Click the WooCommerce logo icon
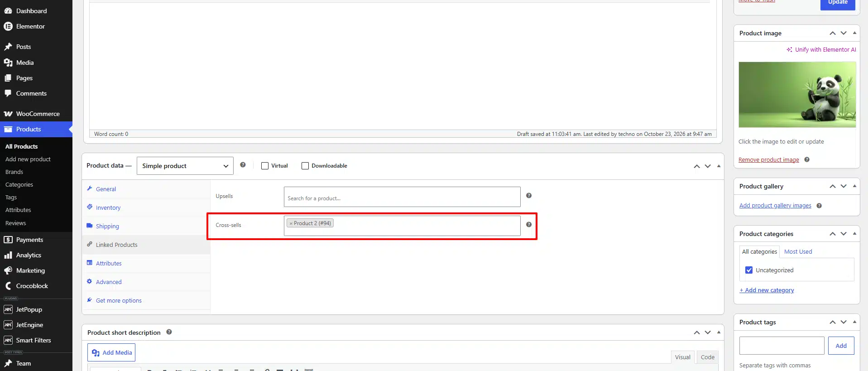 pos(8,114)
